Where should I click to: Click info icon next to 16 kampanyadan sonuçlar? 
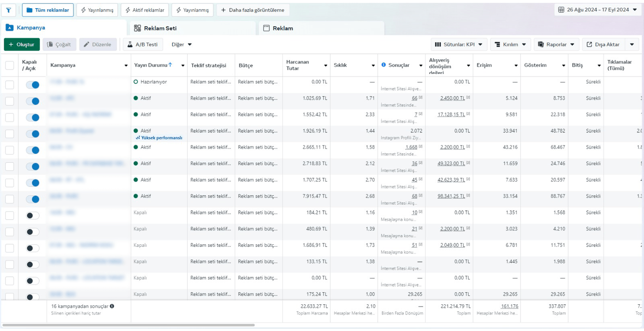click(x=112, y=307)
